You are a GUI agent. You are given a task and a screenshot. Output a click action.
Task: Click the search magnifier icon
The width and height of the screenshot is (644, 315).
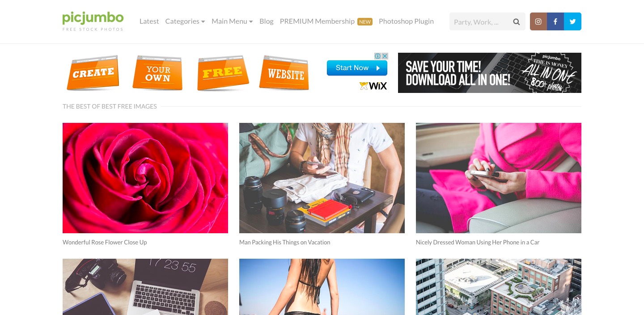click(x=517, y=21)
